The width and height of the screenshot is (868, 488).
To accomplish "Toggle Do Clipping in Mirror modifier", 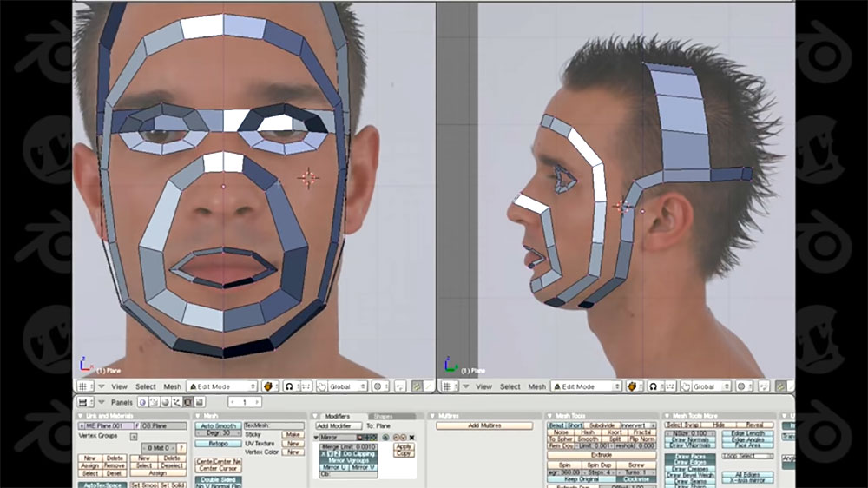I will click(x=358, y=453).
